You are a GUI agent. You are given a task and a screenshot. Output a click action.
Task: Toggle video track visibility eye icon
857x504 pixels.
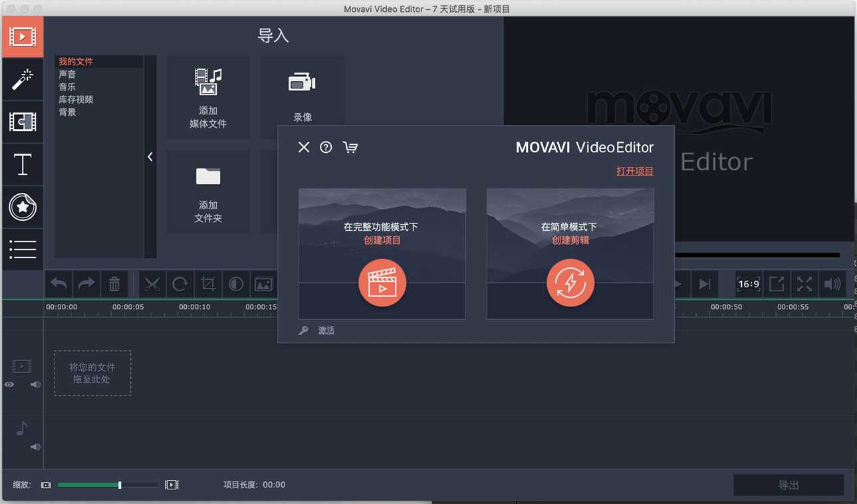coord(9,384)
